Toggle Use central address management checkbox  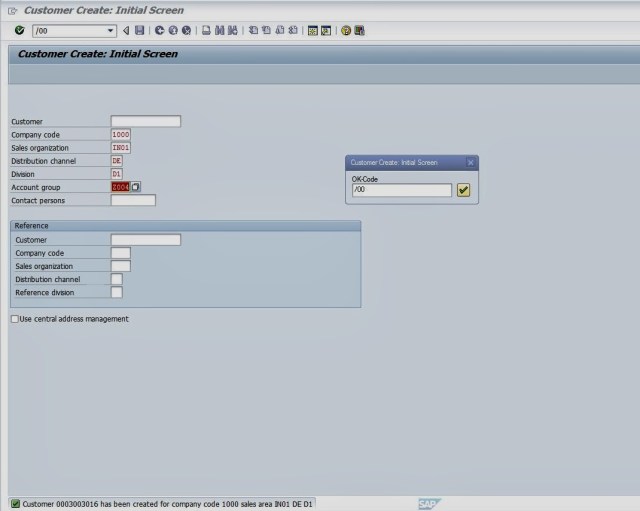point(15,319)
